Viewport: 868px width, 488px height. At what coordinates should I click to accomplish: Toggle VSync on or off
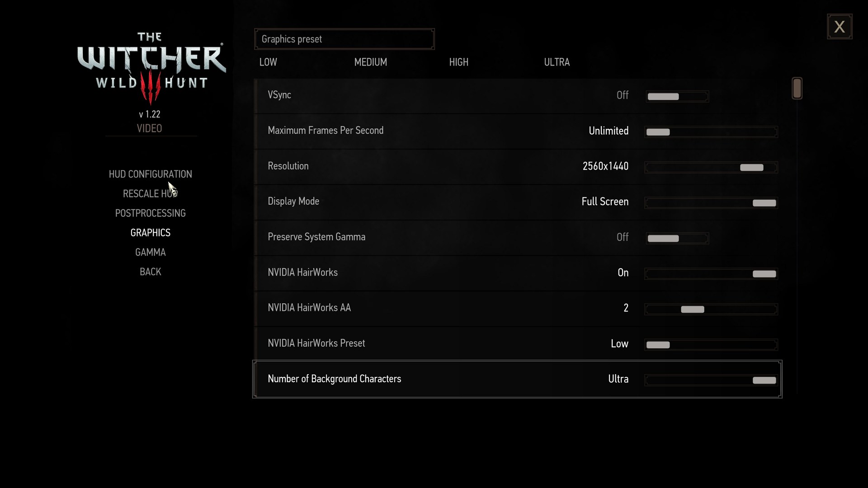coord(677,95)
